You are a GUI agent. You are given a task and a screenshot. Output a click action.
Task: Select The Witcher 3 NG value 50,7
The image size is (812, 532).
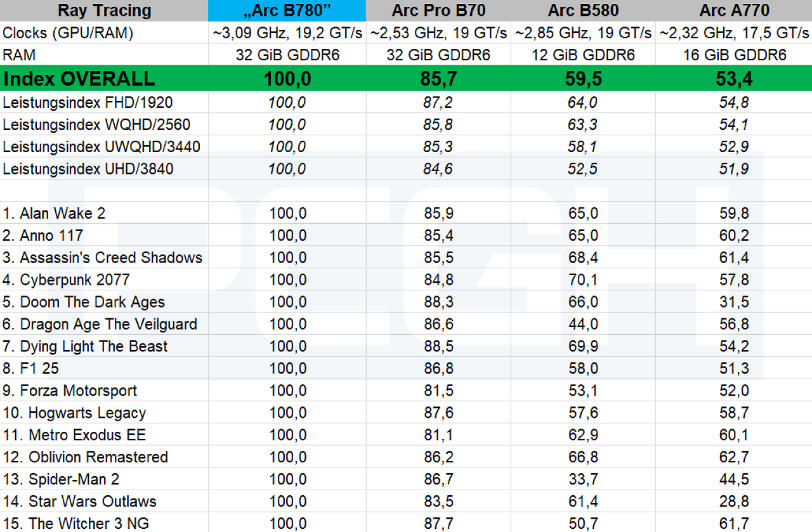(583, 524)
